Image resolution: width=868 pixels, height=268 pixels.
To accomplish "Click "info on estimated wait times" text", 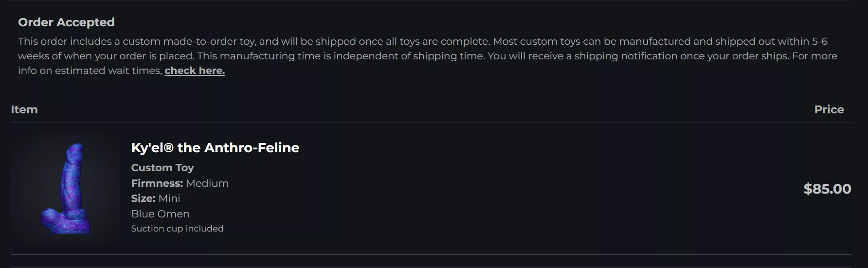I will (x=90, y=71).
